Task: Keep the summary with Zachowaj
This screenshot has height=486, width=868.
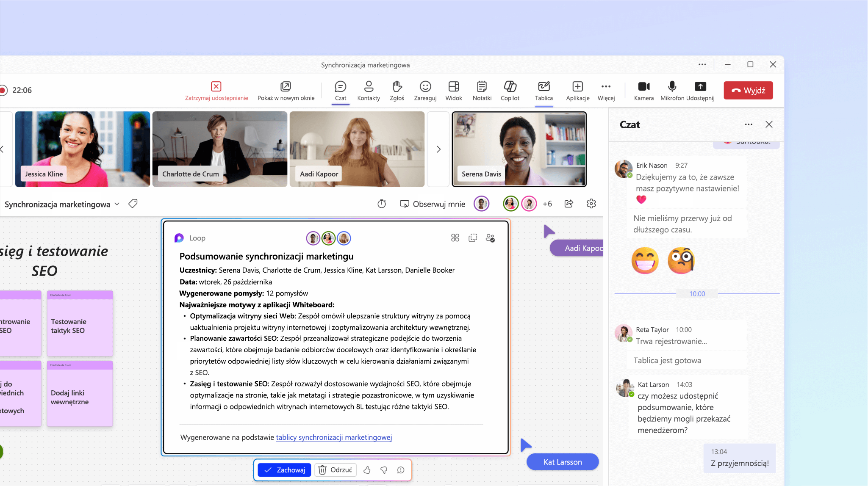Action: click(285, 470)
